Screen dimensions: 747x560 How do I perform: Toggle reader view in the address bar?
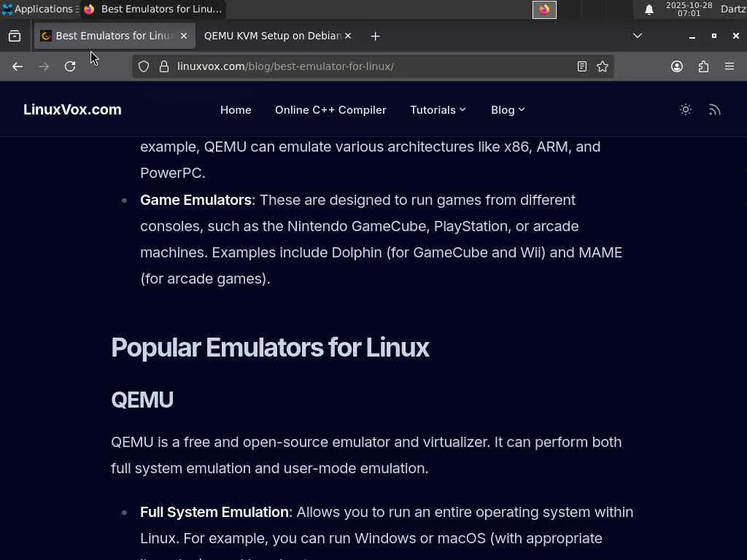(x=581, y=66)
